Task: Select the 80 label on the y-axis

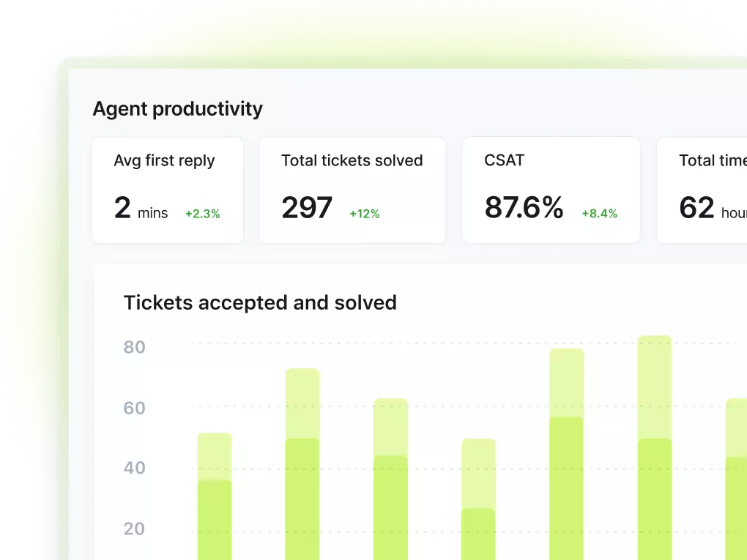Action: coord(134,347)
